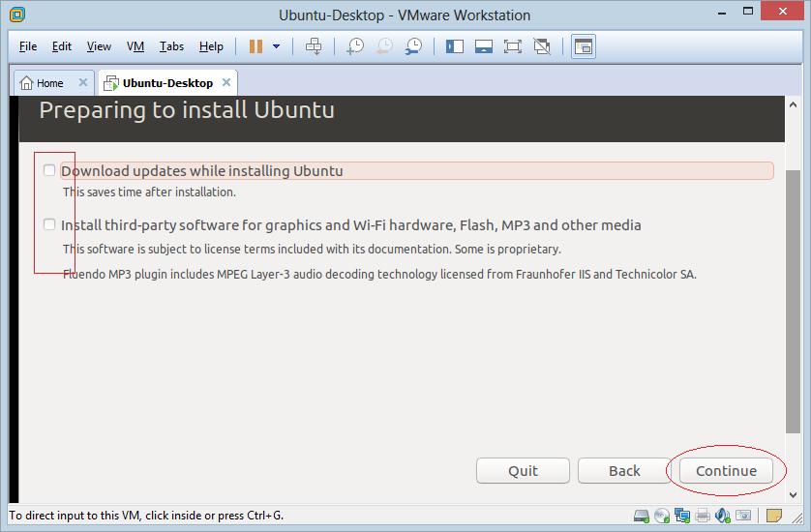
Task: Click Send Ctrl+Alt+Del toolbar icon
Action: 314,46
